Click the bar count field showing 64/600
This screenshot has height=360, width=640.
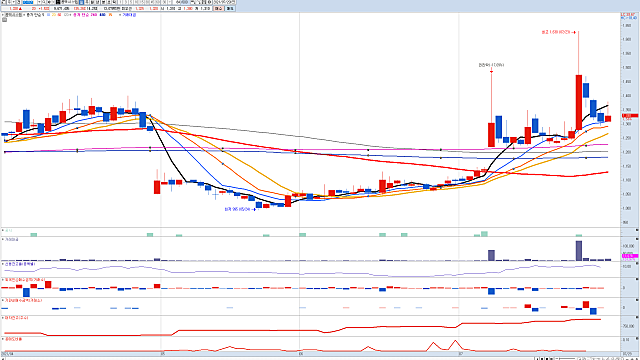(x=181, y=2)
